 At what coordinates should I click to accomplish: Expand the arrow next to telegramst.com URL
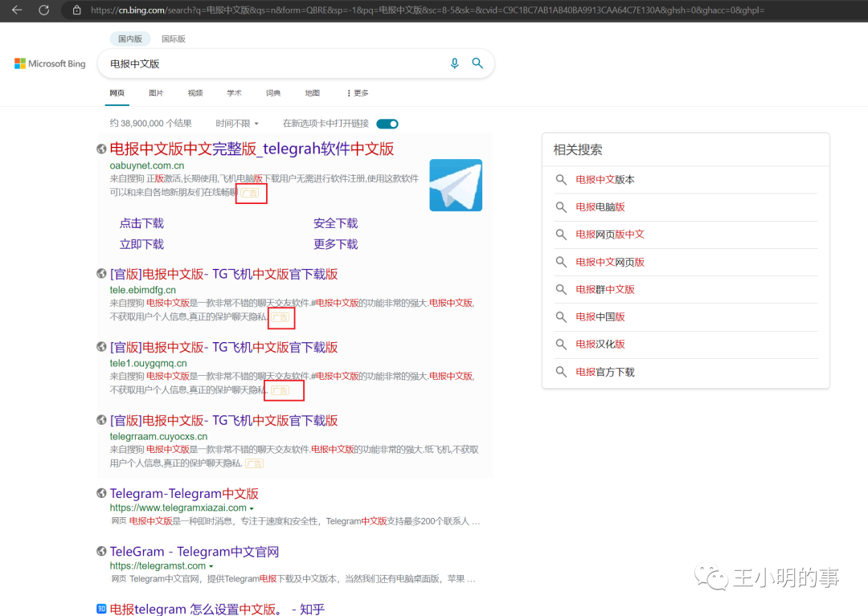click(x=211, y=567)
